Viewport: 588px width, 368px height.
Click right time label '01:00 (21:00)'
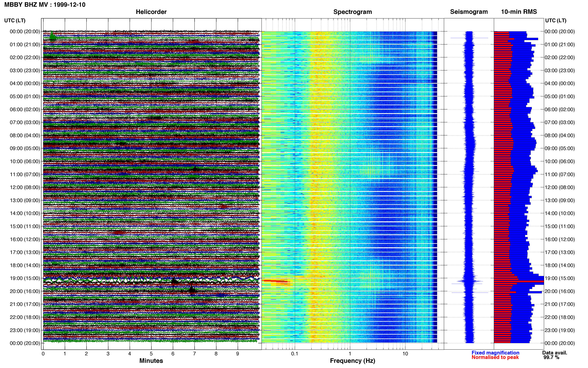(560, 45)
